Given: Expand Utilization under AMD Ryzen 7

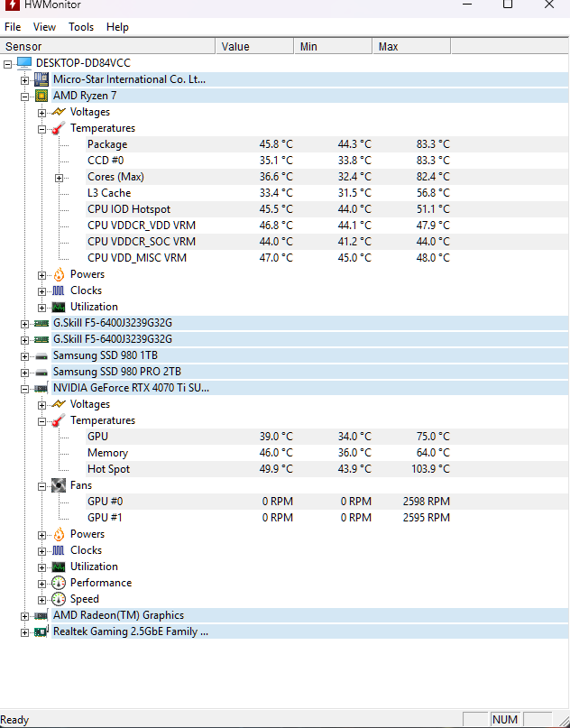Looking at the screenshot, I should [41, 308].
